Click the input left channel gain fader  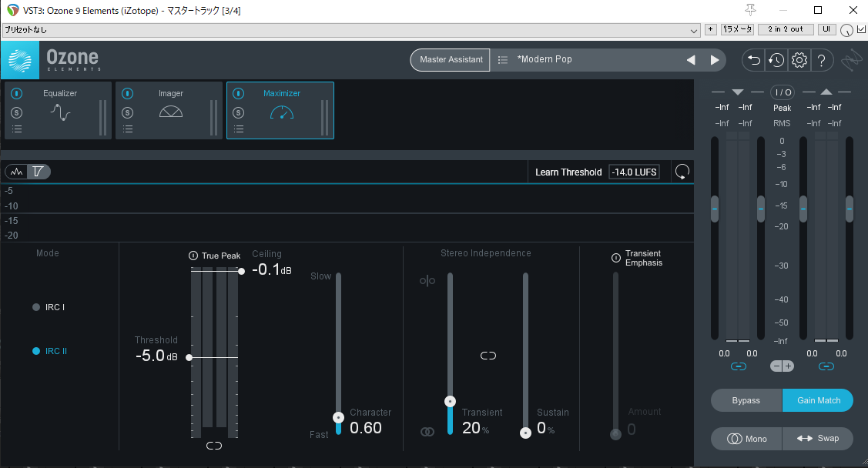[715, 209]
